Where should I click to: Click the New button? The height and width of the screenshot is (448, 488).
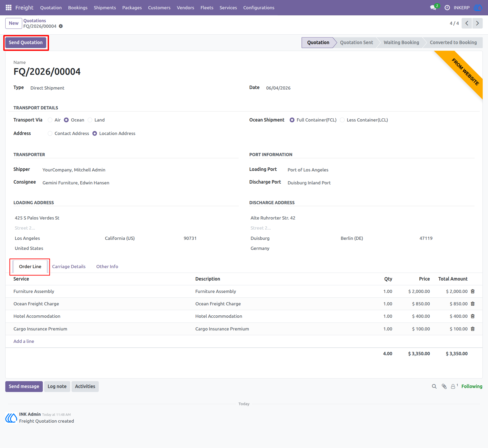click(x=14, y=23)
